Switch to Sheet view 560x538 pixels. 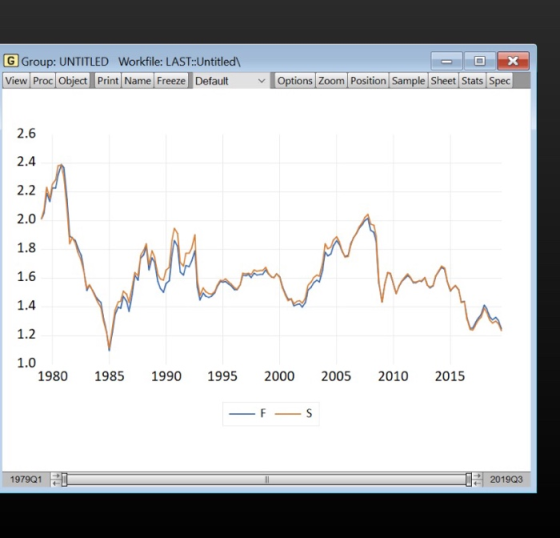click(x=443, y=81)
